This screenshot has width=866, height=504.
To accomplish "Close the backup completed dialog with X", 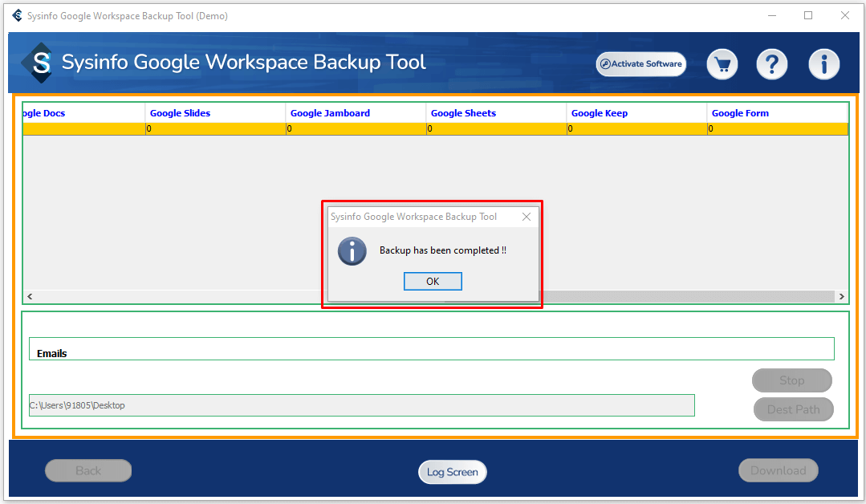I will click(x=527, y=217).
